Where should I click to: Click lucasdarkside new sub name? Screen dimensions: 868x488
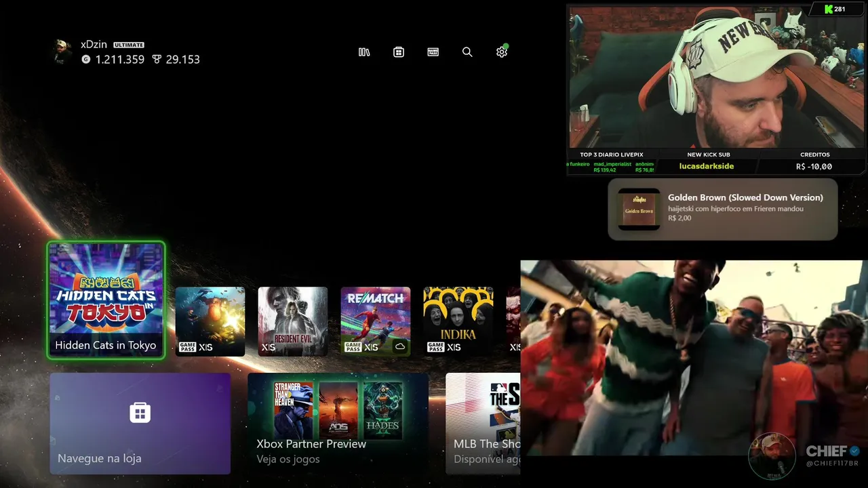point(706,166)
